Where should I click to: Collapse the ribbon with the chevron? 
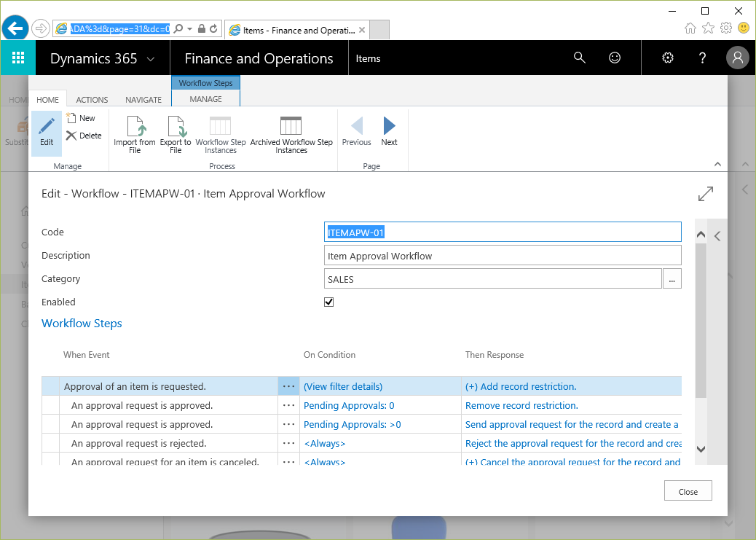pyautogui.click(x=717, y=164)
